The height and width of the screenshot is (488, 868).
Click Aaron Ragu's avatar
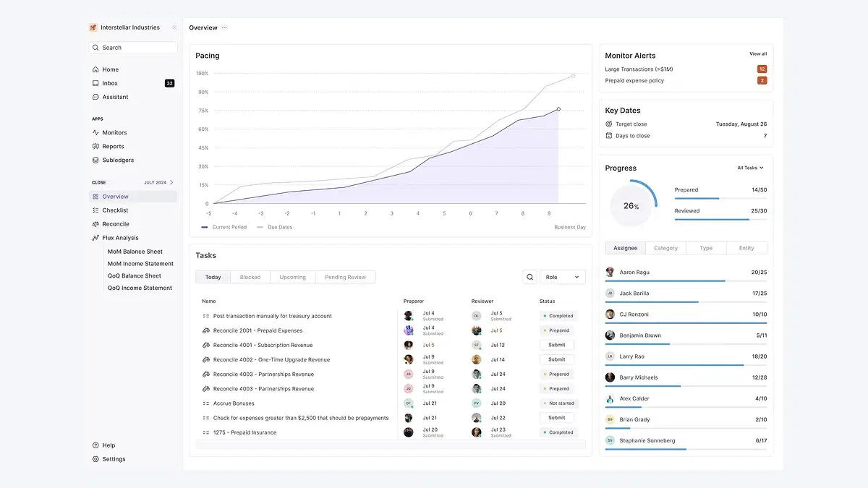610,273
